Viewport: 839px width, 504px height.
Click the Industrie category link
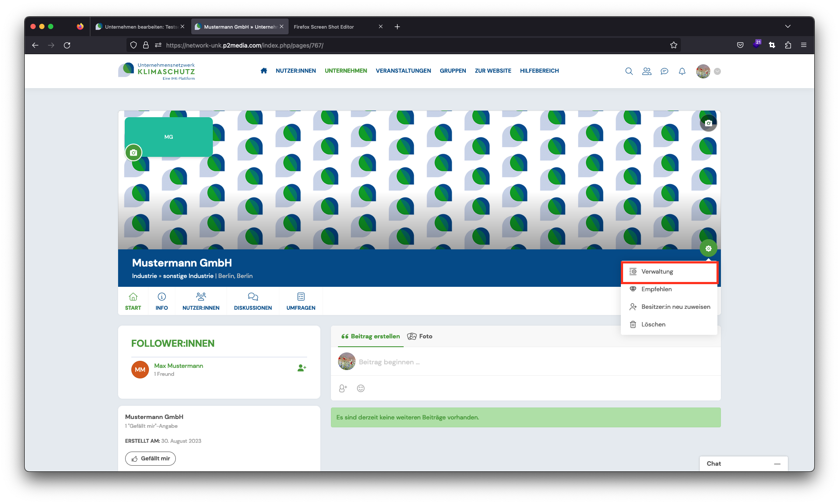click(145, 276)
